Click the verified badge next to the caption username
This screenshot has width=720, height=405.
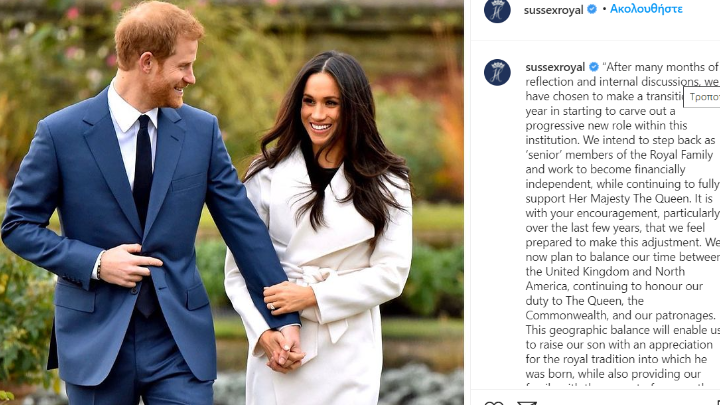[x=594, y=67]
